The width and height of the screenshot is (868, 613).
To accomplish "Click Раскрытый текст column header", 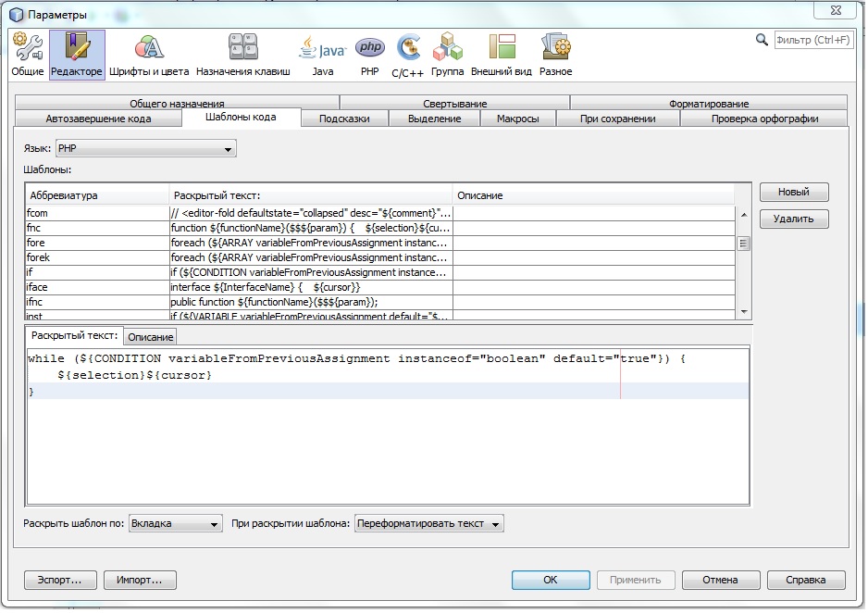I will [x=310, y=195].
